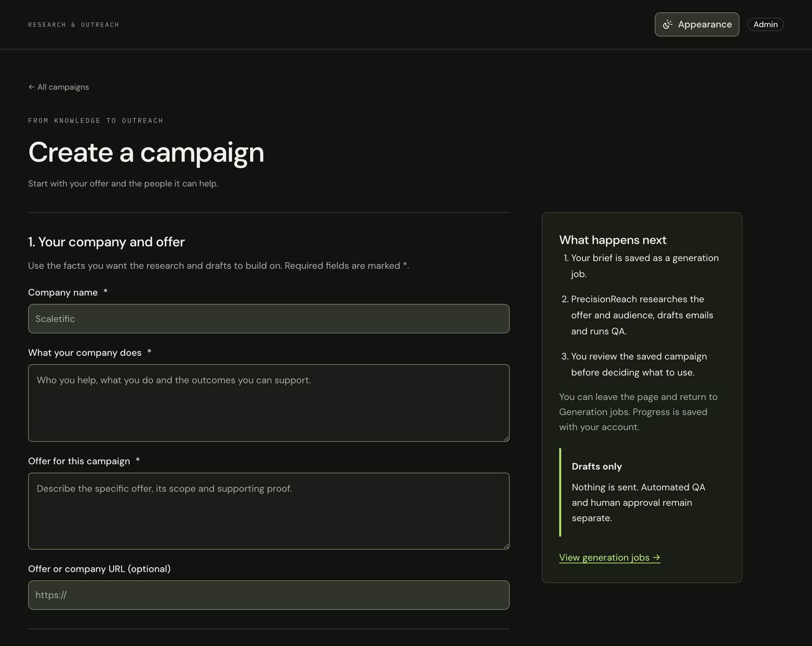This screenshot has width=812, height=646.
Task: Click the Research & Outreach brand text
Action: tap(74, 24)
